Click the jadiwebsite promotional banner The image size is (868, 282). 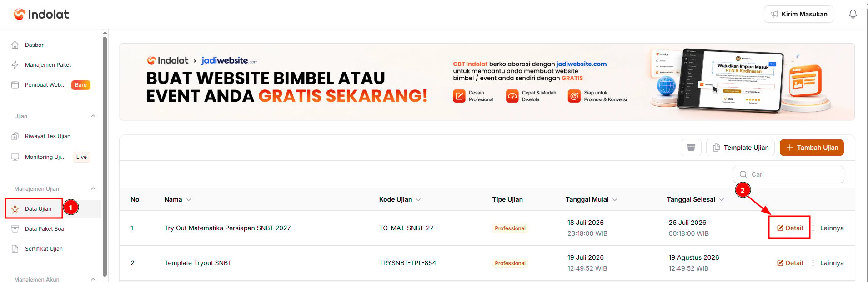tap(487, 82)
